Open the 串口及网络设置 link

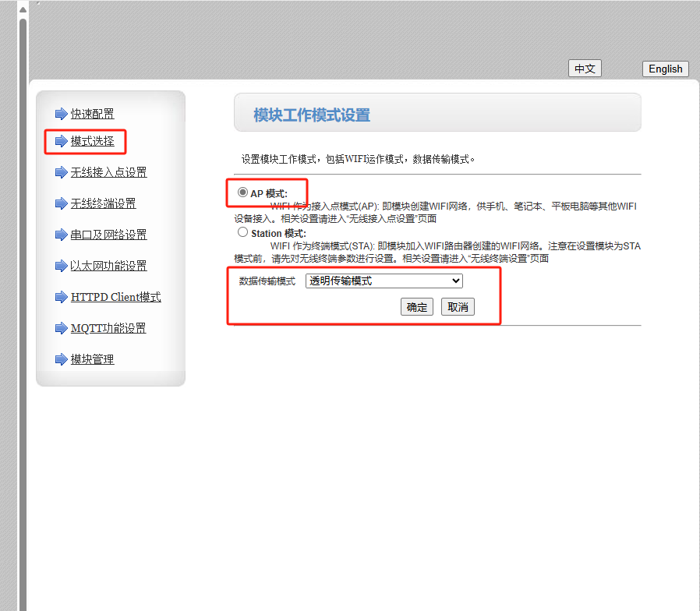pos(108,235)
